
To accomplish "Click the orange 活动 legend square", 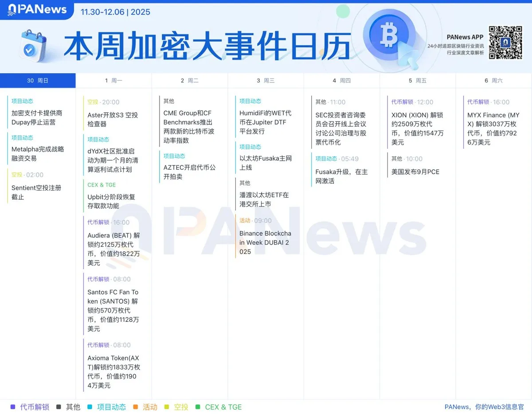I will click(x=136, y=407).
